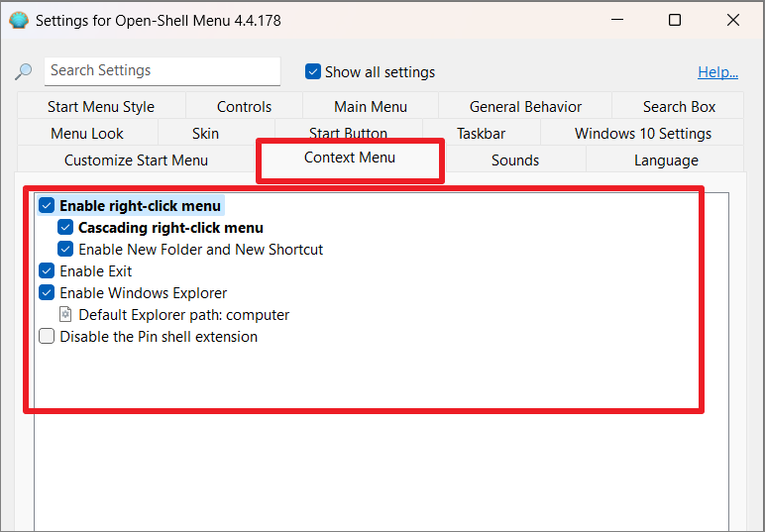The image size is (765, 532).
Task: Uncheck the Enable Exit option
Action: tap(47, 271)
